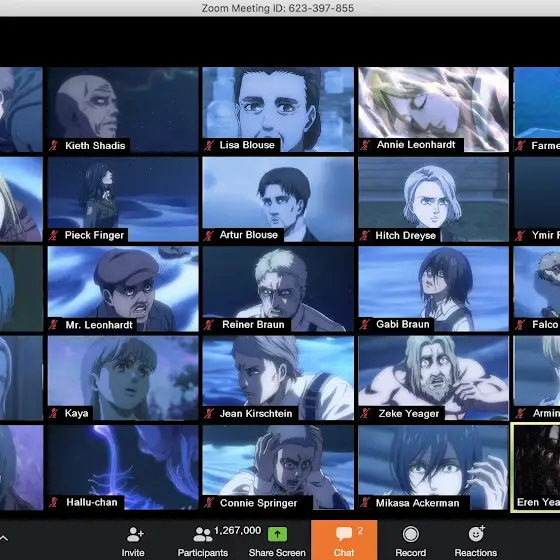Click muted mic icon on Gabi Braun tile
Screen dimensions: 560x560
point(365,324)
